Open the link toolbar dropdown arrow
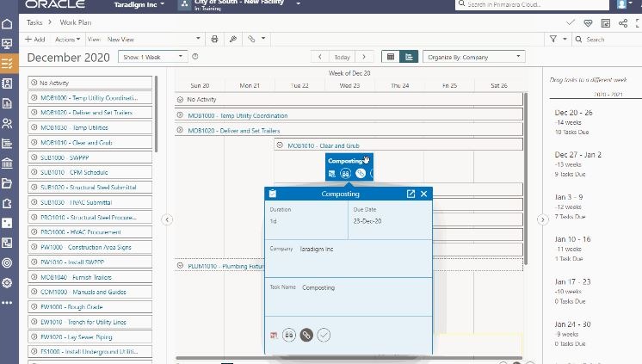Screen dimensions: 642x364 (263, 39)
